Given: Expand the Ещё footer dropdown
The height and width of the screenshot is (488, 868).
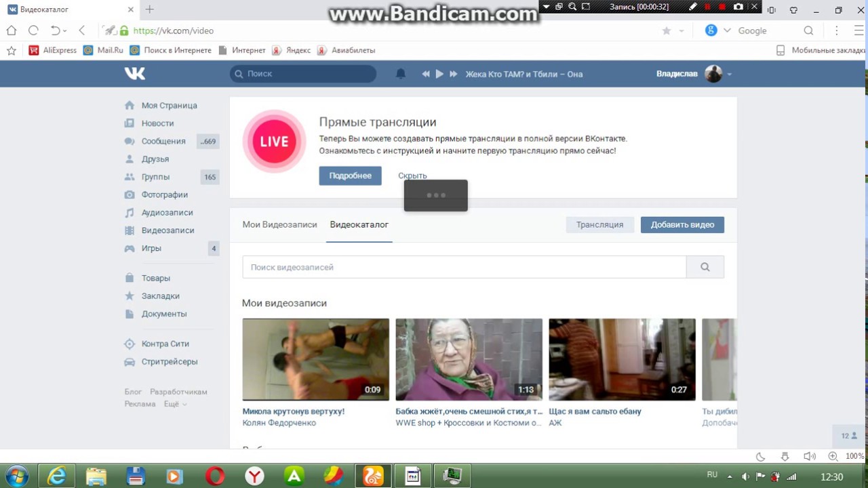Looking at the screenshot, I should click(175, 404).
